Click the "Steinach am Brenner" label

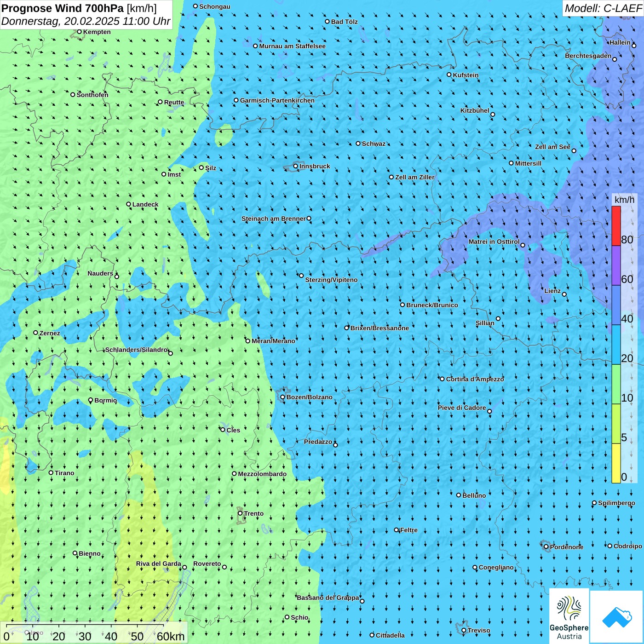click(274, 218)
